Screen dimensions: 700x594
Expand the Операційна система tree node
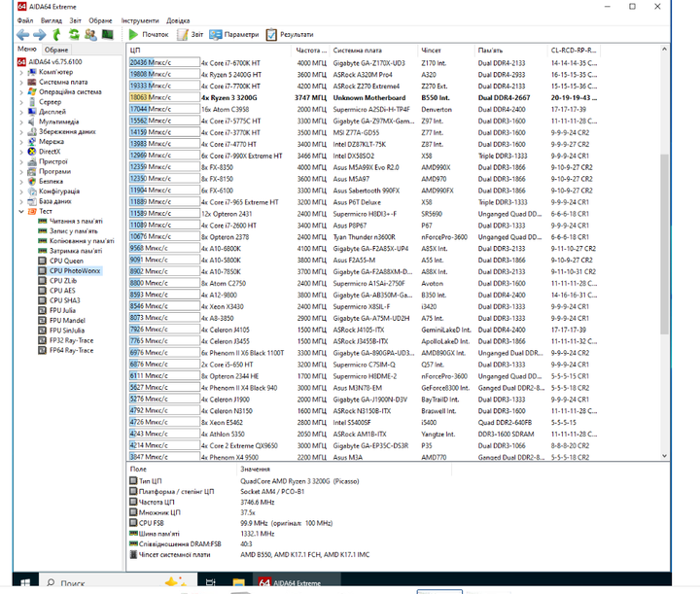(x=21, y=92)
